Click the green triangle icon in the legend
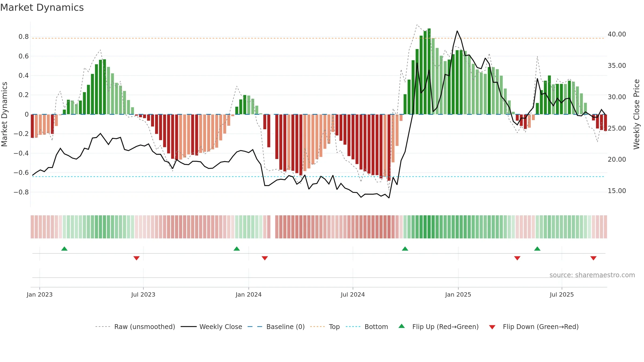 pos(402,326)
